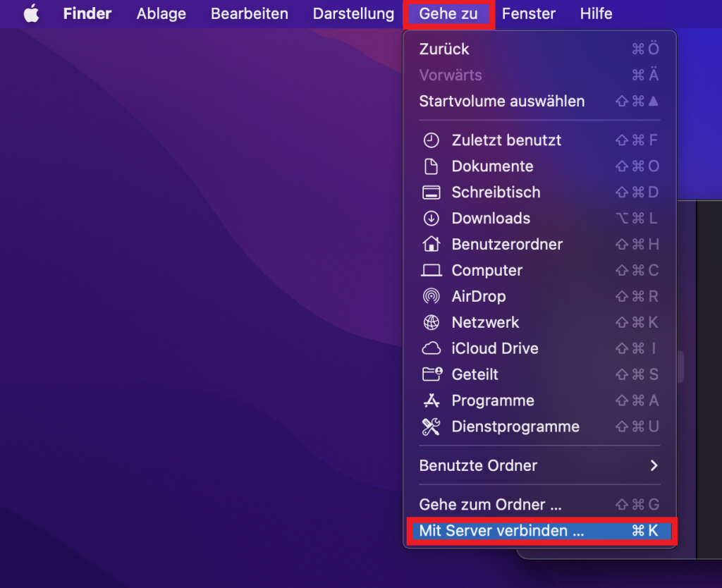This screenshot has height=588, width=722.
Task: Choose Zurück in the menu
Action: point(444,49)
